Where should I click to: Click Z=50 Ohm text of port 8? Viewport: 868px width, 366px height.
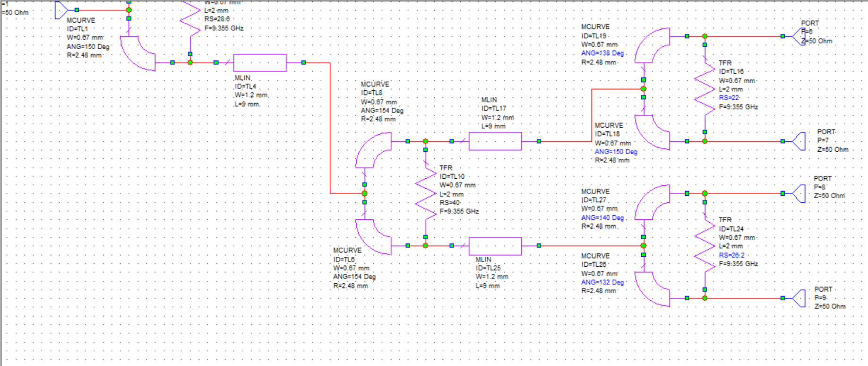tap(830, 196)
